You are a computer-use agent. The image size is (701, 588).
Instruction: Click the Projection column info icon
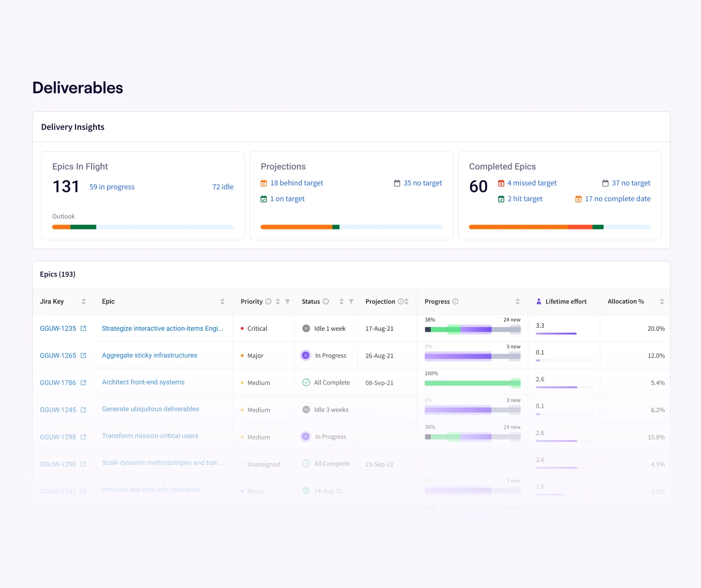click(400, 302)
